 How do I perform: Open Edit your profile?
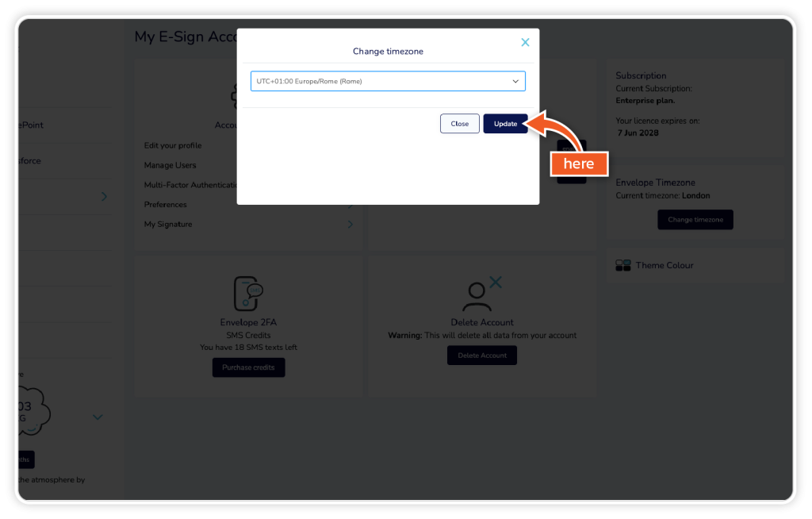(x=173, y=146)
